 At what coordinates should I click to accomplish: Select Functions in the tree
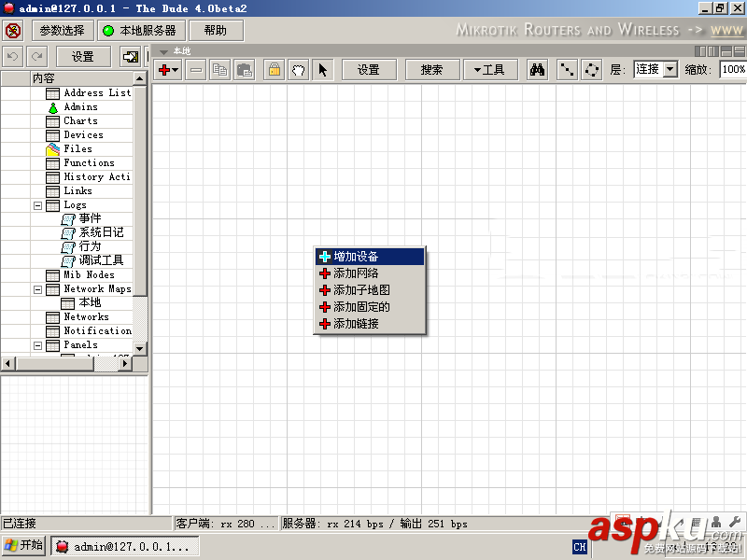click(x=89, y=163)
